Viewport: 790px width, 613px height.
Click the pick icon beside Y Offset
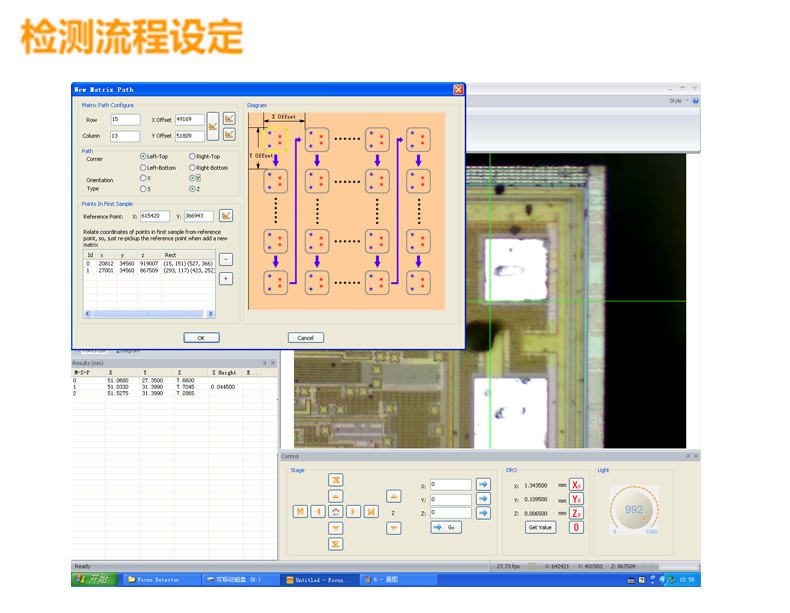point(229,134)
